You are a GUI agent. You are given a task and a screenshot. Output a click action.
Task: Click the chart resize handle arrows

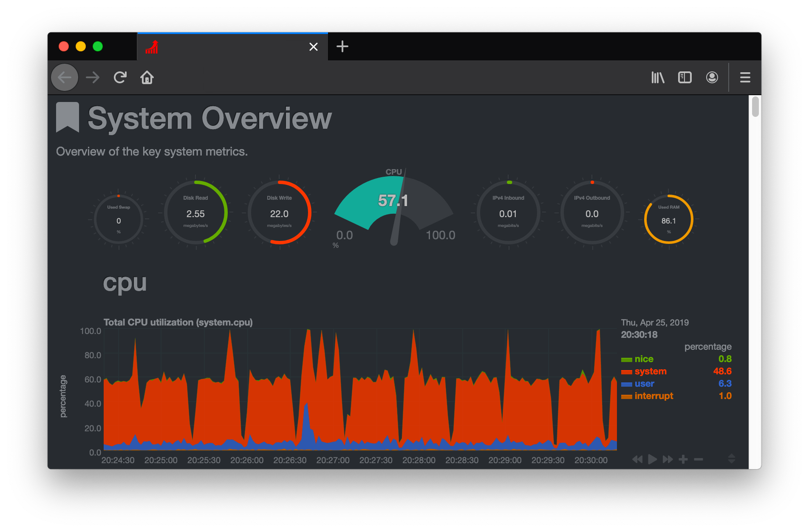pyautogui.click(x=731, y=458)
